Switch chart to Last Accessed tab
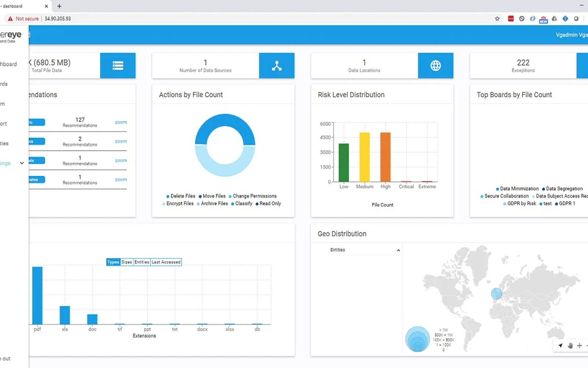This screenshot has width=588, height=368. pyautogui.click(x=166, y=262)
